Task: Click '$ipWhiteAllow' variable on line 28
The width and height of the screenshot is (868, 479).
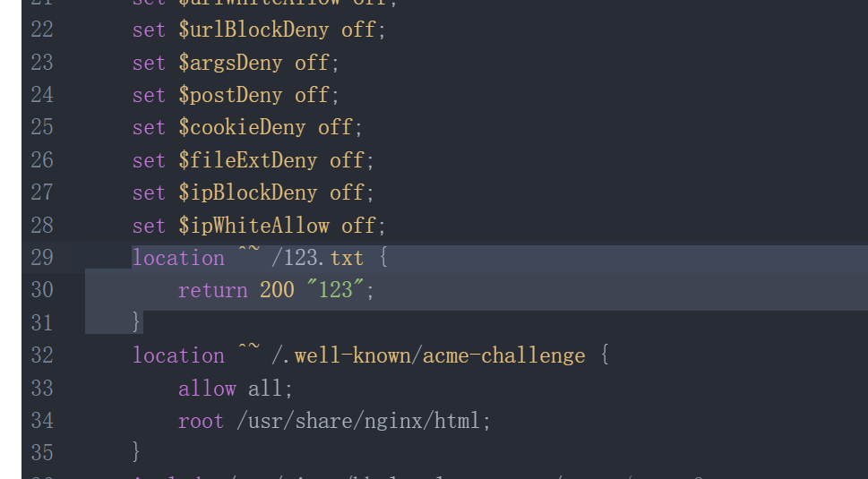Action: point(254,226)
